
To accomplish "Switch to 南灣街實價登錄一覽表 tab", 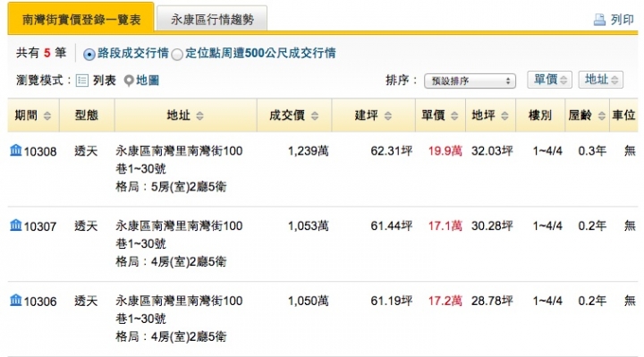I will click(80, 18).
